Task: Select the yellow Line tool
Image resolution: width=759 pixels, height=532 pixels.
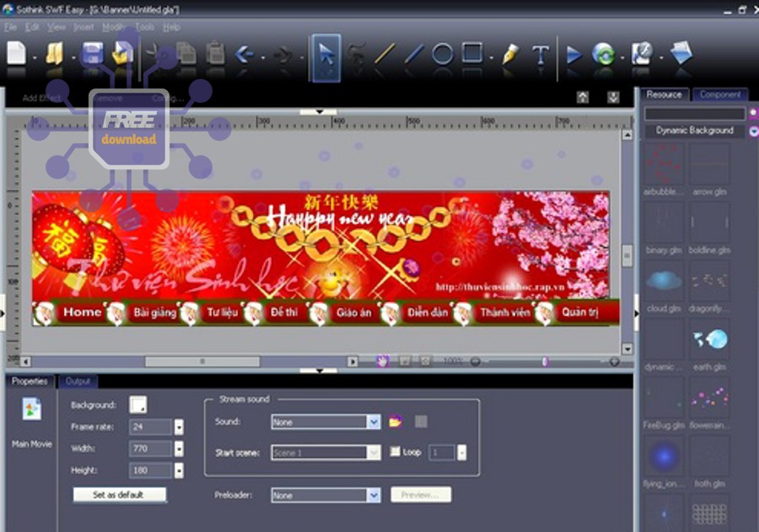Action: (x=385, y=54)
